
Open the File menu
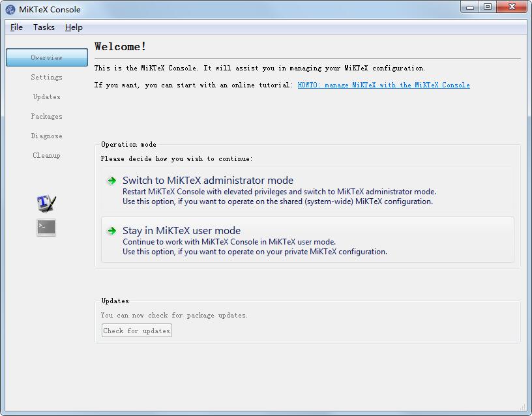[x=17, y=27]
